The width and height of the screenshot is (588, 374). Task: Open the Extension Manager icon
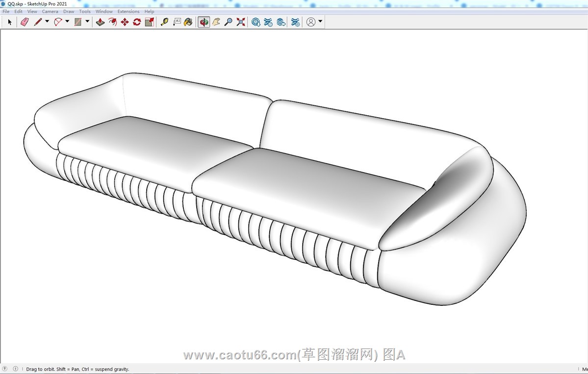(x=296, y=22)
